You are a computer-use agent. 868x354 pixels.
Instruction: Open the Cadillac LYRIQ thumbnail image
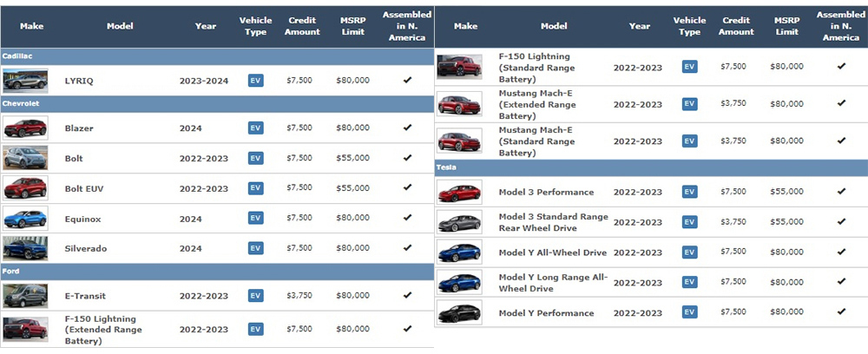click(x=25, y=81)
